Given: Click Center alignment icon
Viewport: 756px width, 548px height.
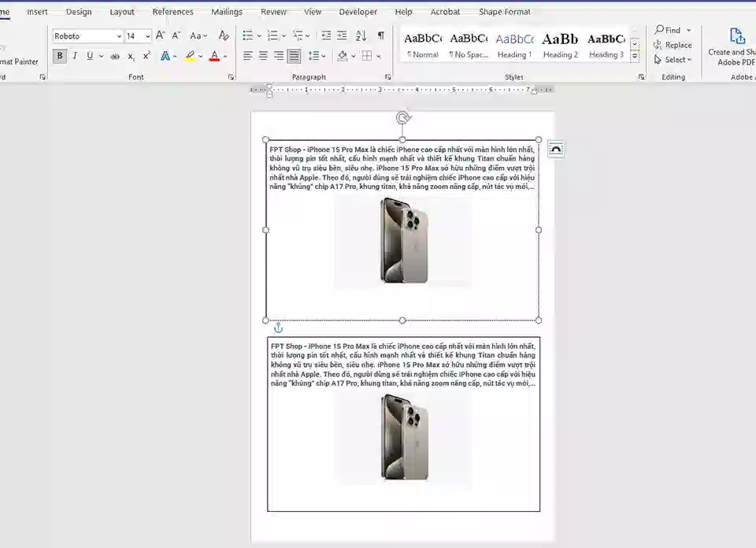Looking at the screenshot, I should pyautogui.click(x=263, y=56).
